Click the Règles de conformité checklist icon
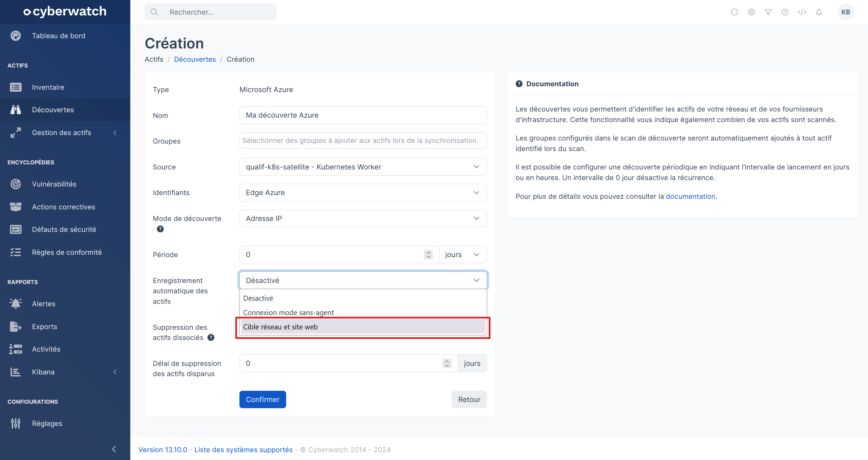 (16, 252)
